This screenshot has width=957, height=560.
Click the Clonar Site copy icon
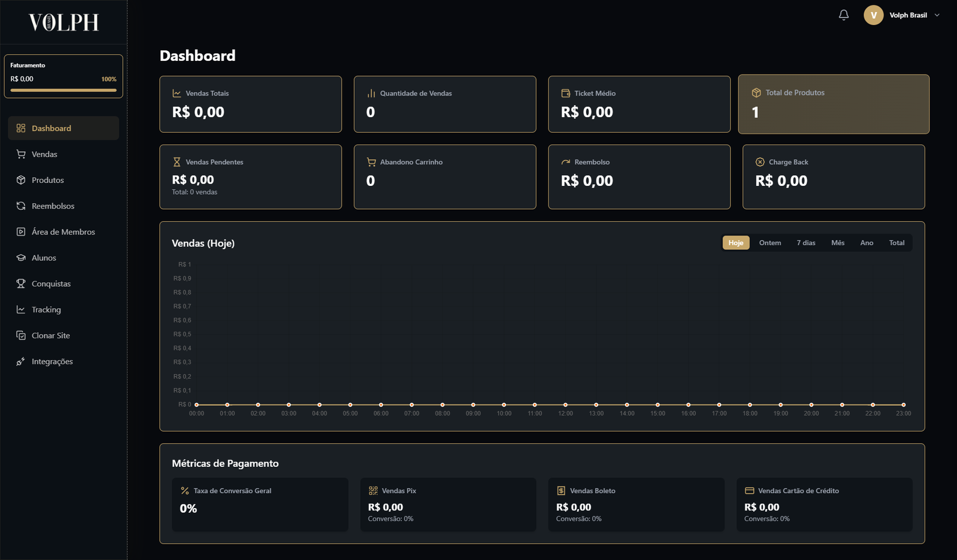[x=21, y=336]
